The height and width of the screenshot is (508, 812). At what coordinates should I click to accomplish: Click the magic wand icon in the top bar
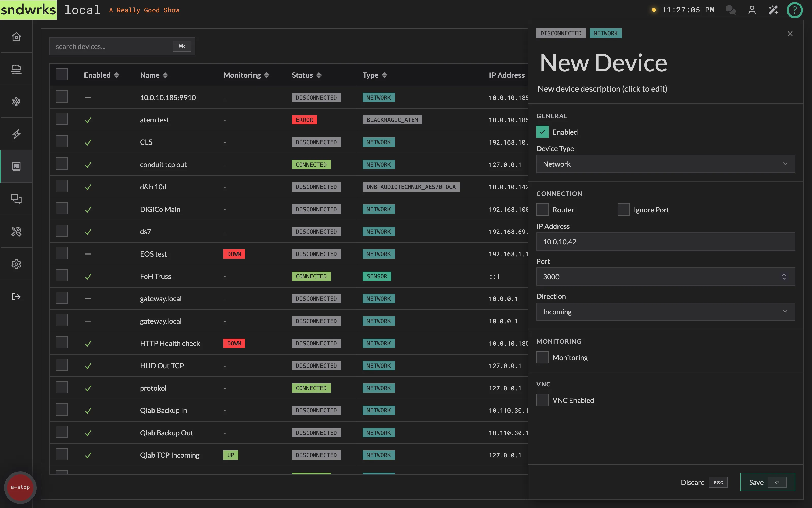(x=773, y=10)
